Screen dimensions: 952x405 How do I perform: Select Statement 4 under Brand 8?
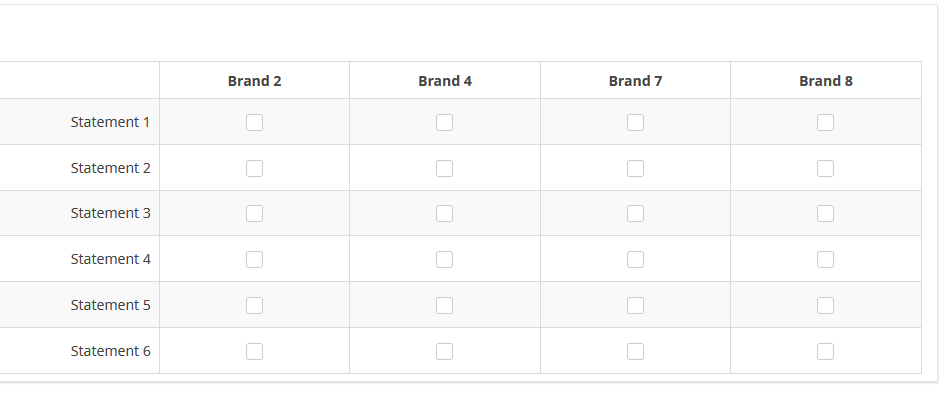coord(825,259)
